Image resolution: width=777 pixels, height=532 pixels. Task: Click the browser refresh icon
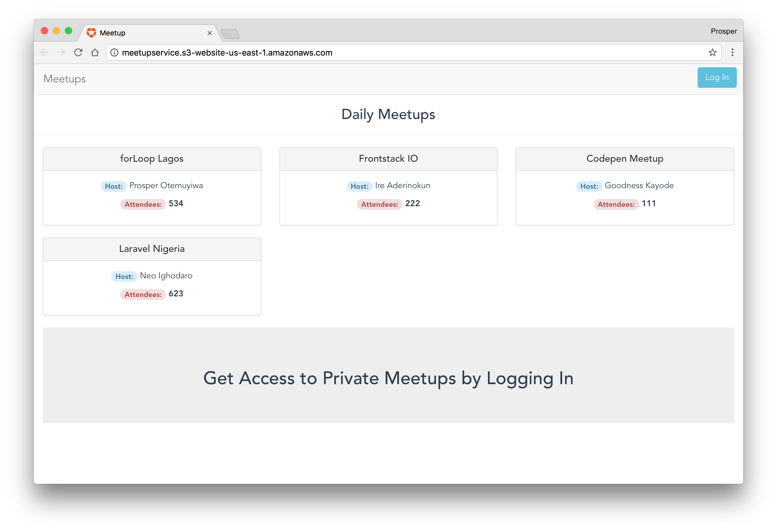point(78,53)
